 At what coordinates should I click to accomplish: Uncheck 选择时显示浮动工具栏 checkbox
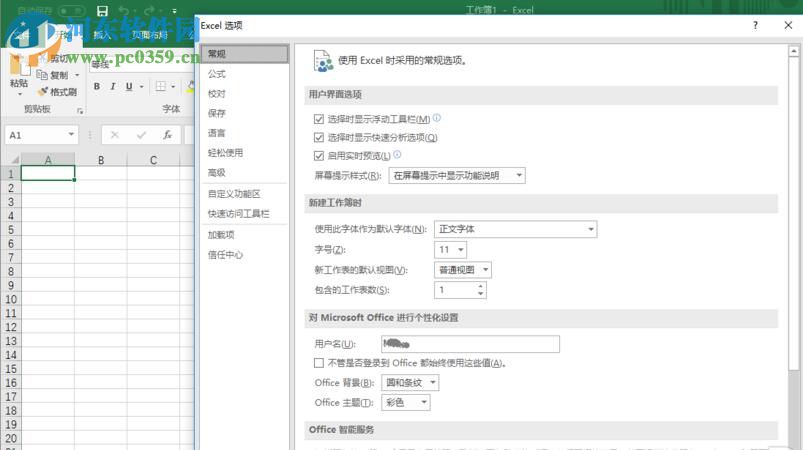click(x=319, y=119)
